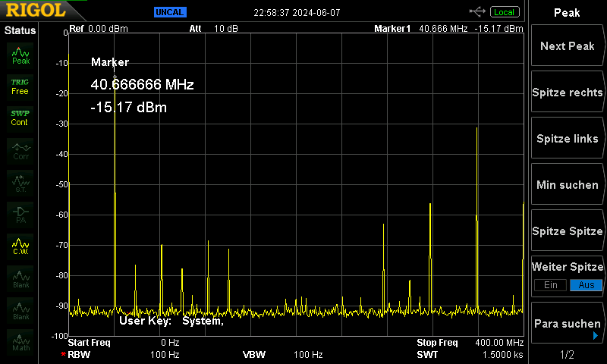Select the Math trace icon
This screenshot has width=607, height=364.
(20, 342)
